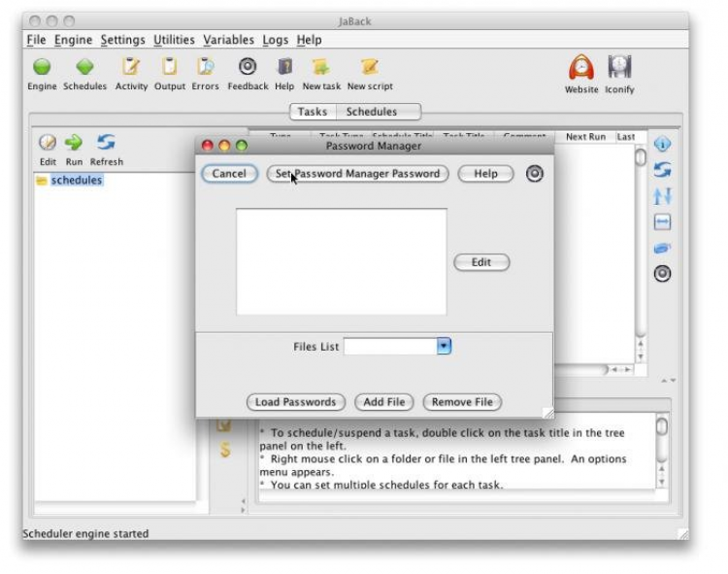Open the Settings menu
This screenshot has width=728, height=574.
tap(123, 40)
